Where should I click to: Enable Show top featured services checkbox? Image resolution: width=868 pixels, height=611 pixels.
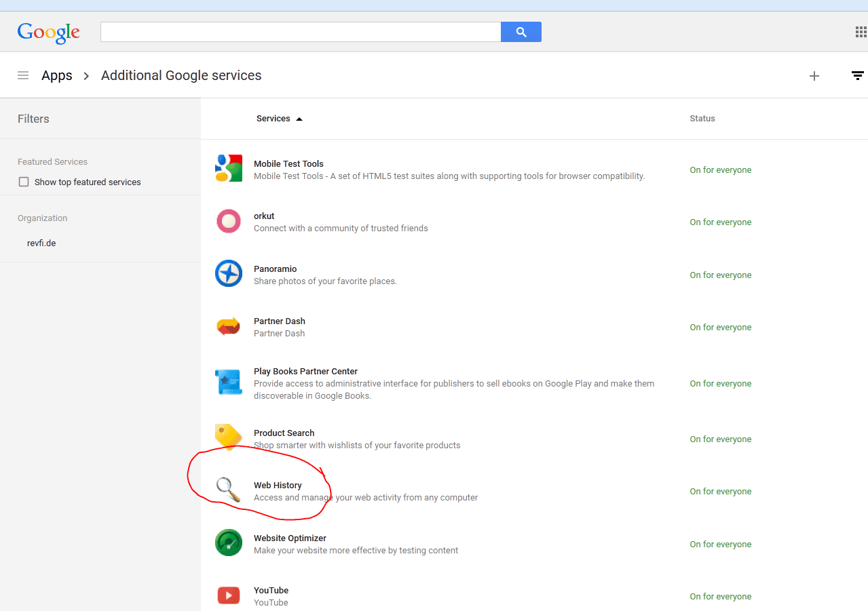coord(24,182)
